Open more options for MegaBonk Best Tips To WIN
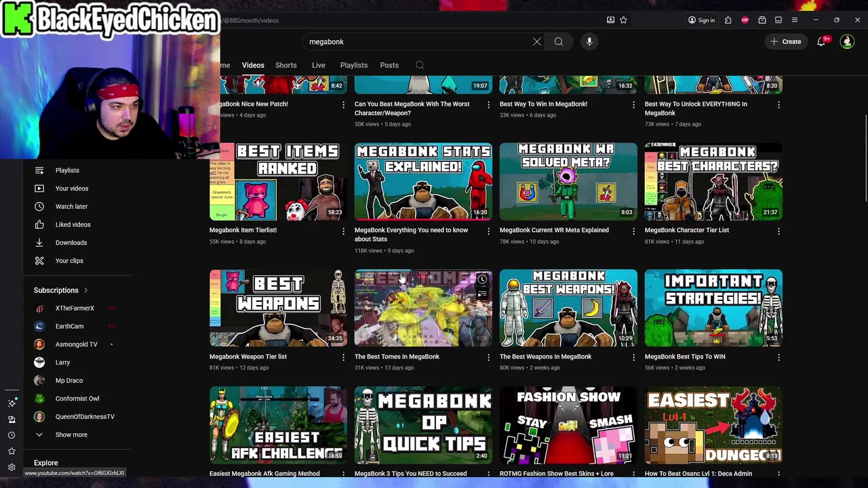The height and width of the screenshot is (488, 868). pyautogui.click(x=778, y=357)
